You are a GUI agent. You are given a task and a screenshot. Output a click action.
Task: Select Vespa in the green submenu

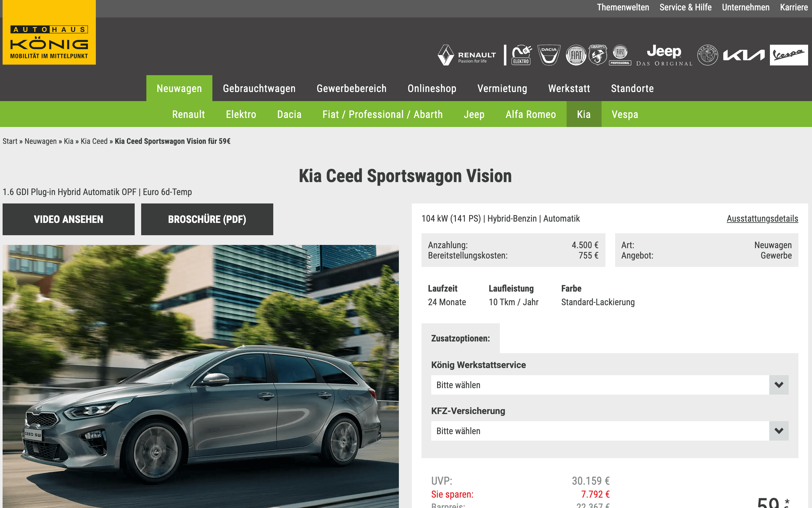[x=625, y=114]
